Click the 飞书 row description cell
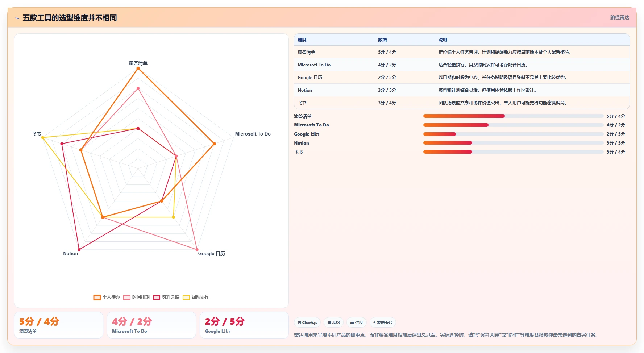Screen dimensions: 644x353 [x=503, y=103]
